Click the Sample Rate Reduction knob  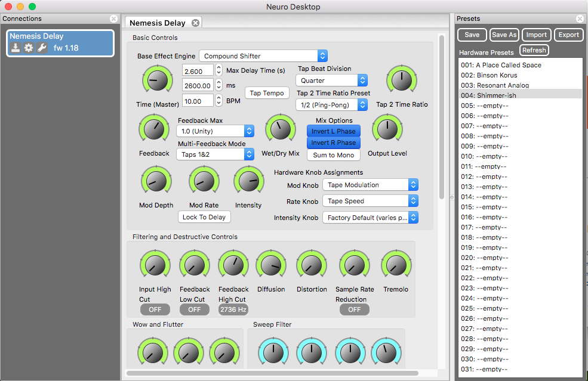[x=355, y=265]
